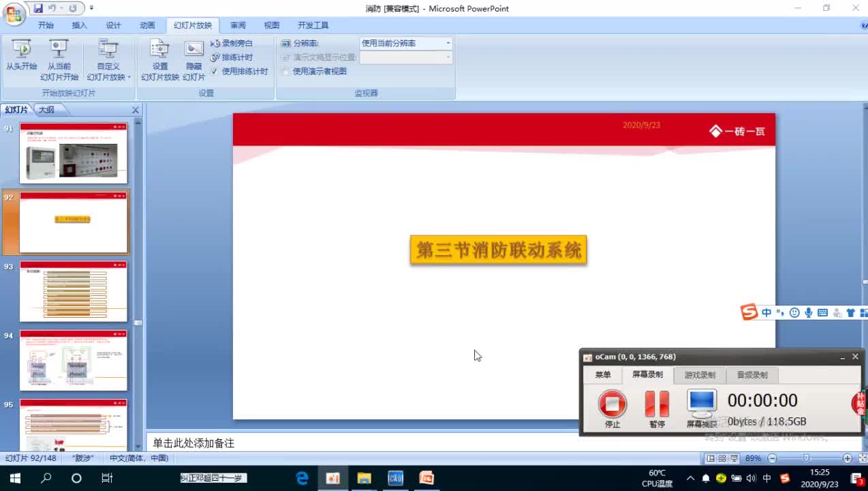Select slide 93 thumbnail
868x491 pixels.
coord(74,291)
